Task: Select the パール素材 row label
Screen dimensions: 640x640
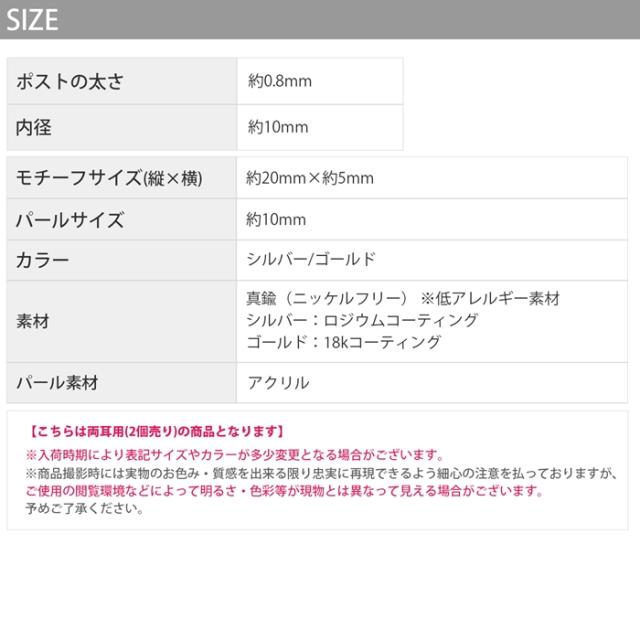Action: 57,382
